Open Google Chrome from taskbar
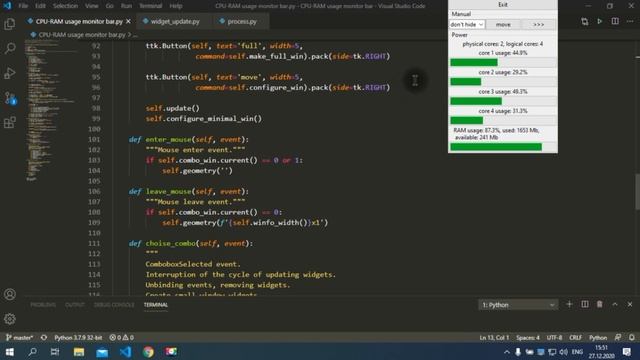The height and width of the screenshot is (360, 640). coord(149,351)
